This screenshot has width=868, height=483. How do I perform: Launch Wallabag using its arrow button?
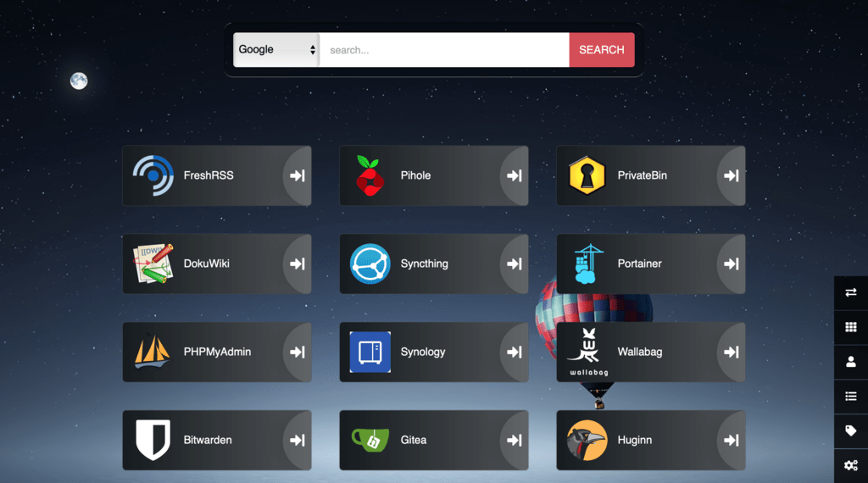[731, 352]
